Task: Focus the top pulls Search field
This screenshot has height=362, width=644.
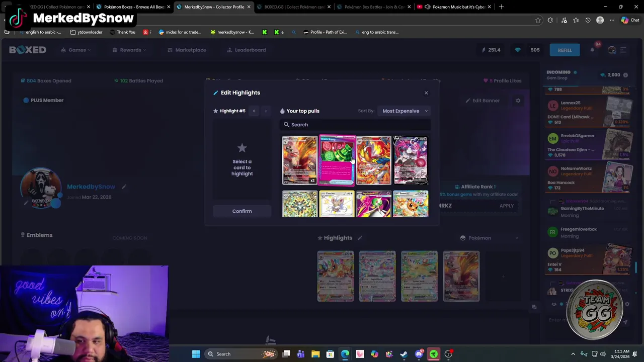Action: click(x=355, y=125)
